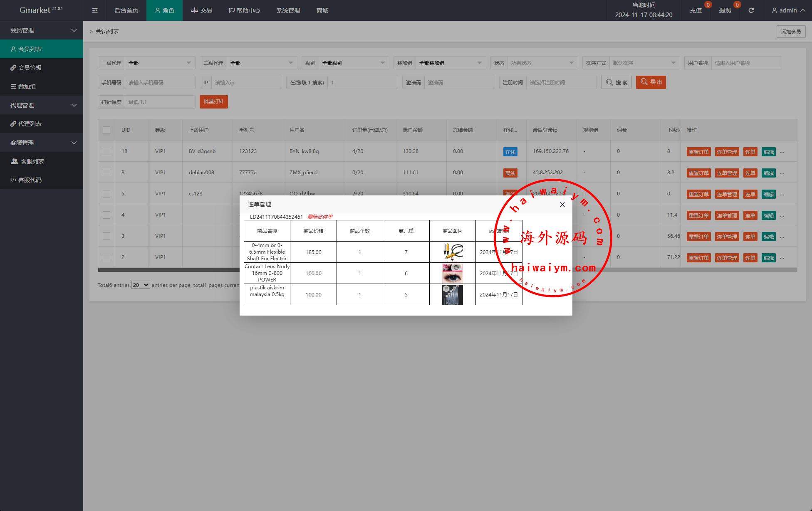812x511 pixels.
Task: Open the entries per page selector
Action: point(141,285)
